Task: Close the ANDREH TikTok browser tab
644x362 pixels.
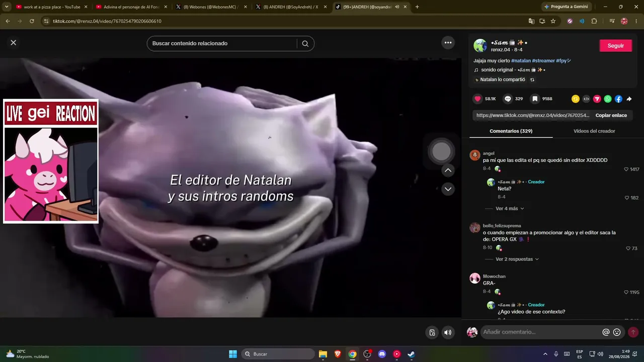Action: point(404,7)
